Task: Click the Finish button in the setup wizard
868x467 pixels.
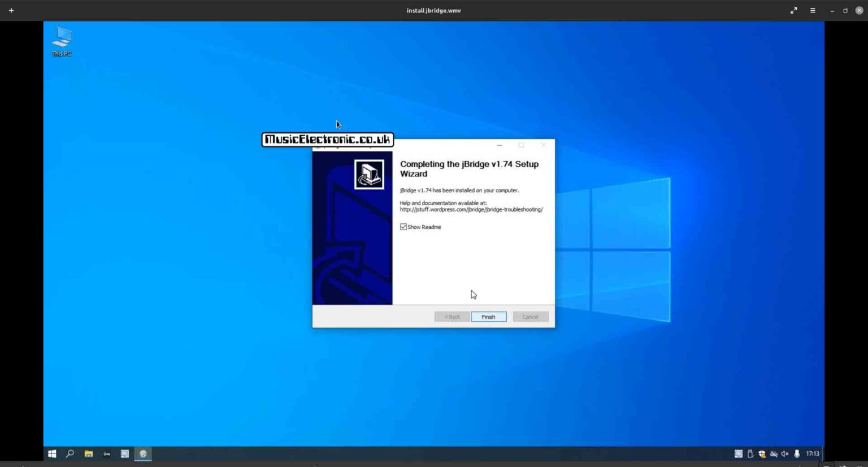Action: point(489,317)
